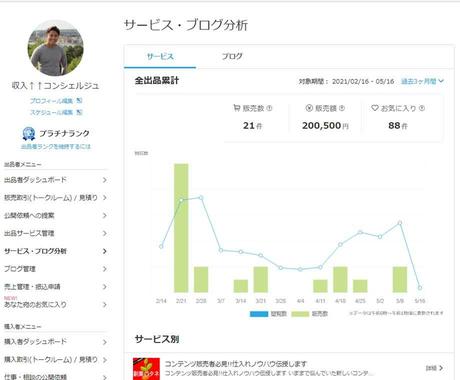The width and height of the screenshot is (460, 380).
Task: Click the line point at 5/16
Action: coord(420,288)
